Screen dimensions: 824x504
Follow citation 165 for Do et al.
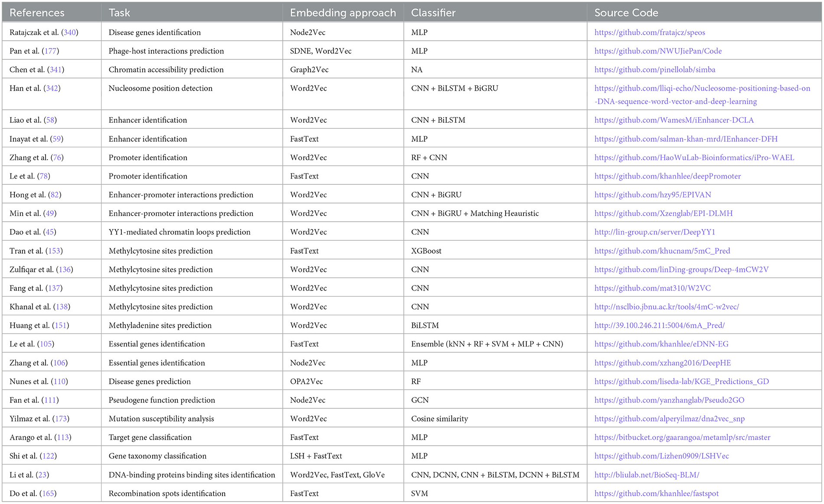[x=48, y=494]
